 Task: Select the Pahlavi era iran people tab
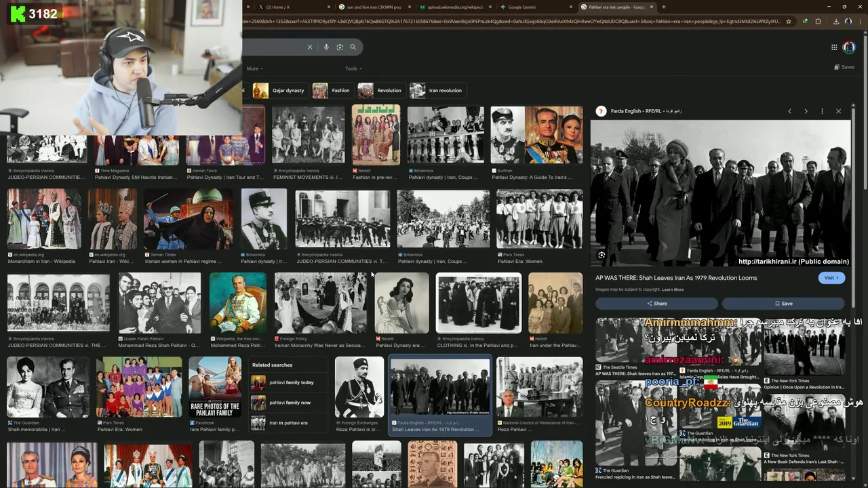tap(616, 7)
